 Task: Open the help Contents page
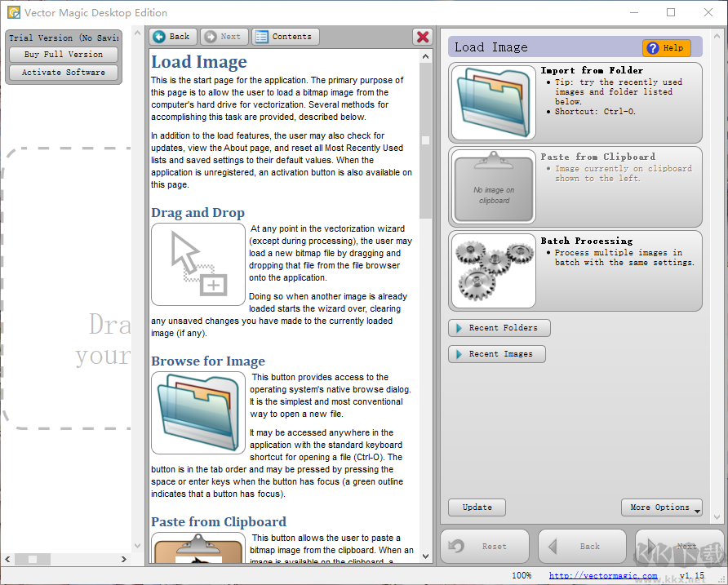click(286, 37)
